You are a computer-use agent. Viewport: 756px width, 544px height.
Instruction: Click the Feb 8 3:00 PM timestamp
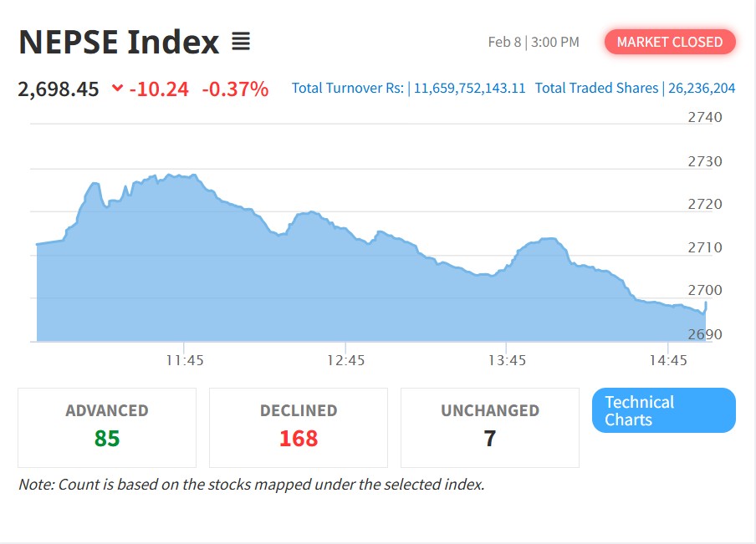pos(534,42)
